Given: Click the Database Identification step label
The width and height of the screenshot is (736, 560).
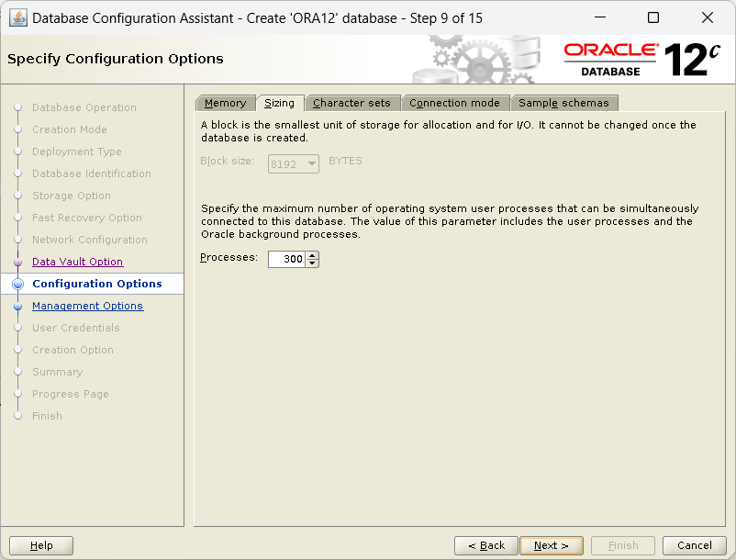Looking at the screenshot, I should point(92,174).
